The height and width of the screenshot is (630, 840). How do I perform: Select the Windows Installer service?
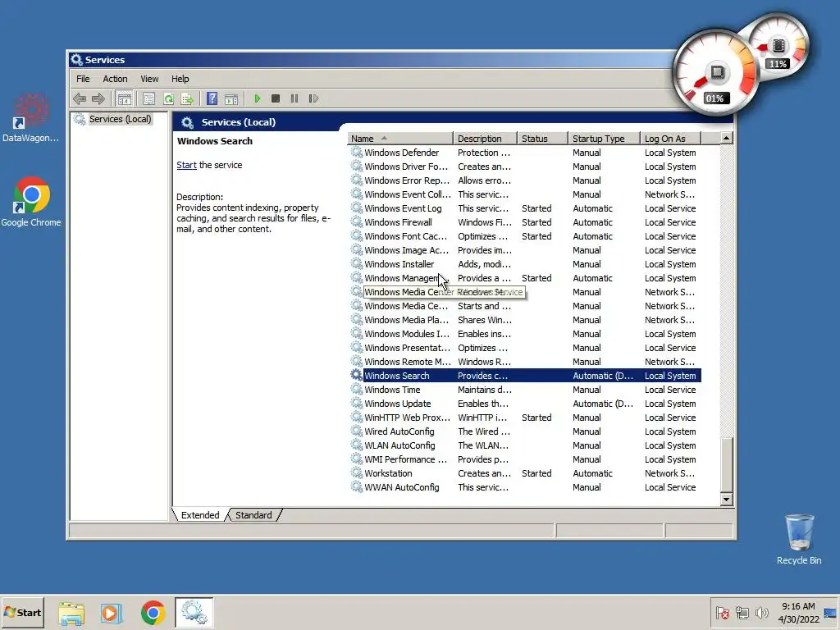(524, 264)
